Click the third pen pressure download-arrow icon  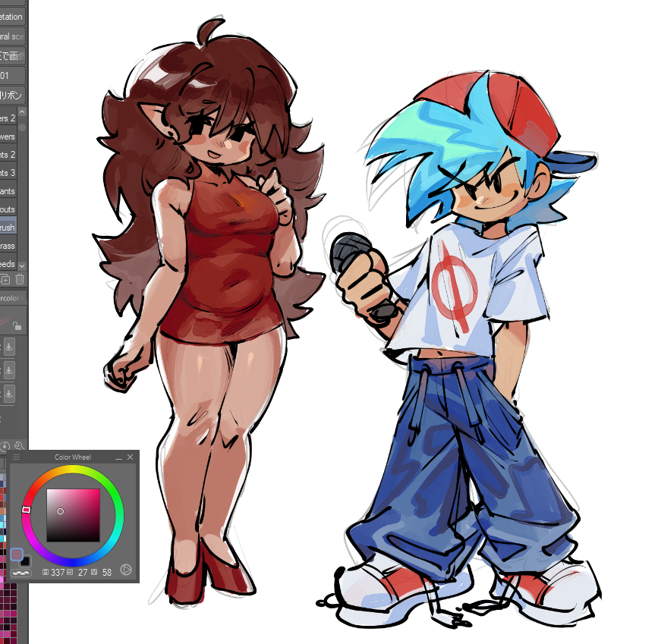9,394
